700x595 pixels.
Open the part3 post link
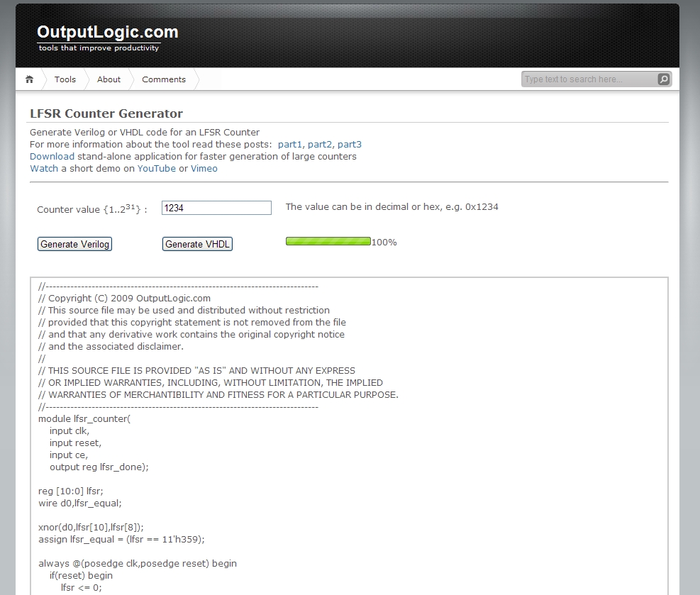pos(350,145)
